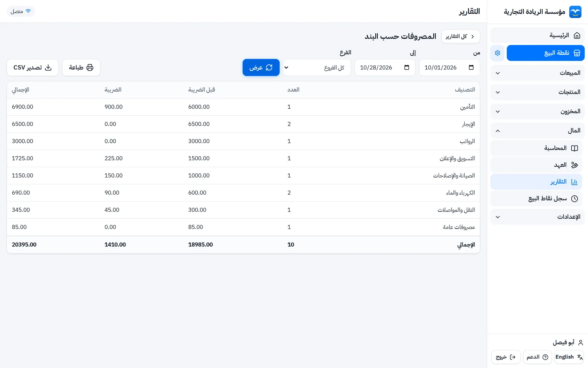The width and height of the screenshot is (588, 368).
Task: Select the الكهرباء والماء category row
Action: tap(243, 193)
